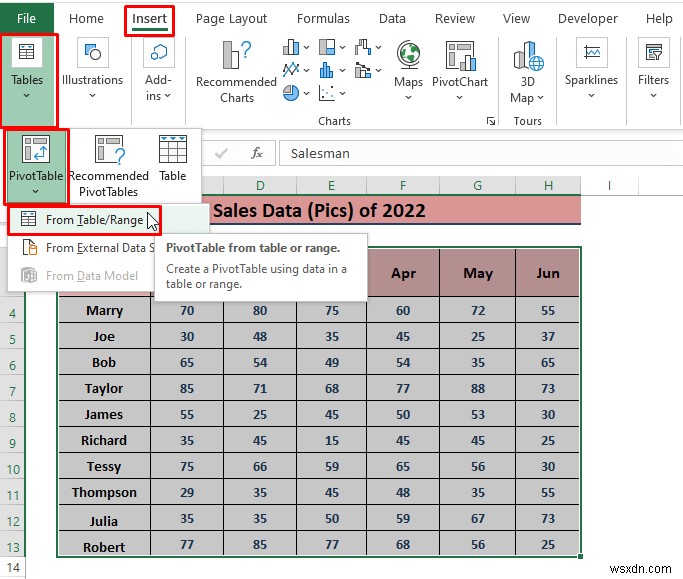Click the Apr header cell

tap(403, 273)
